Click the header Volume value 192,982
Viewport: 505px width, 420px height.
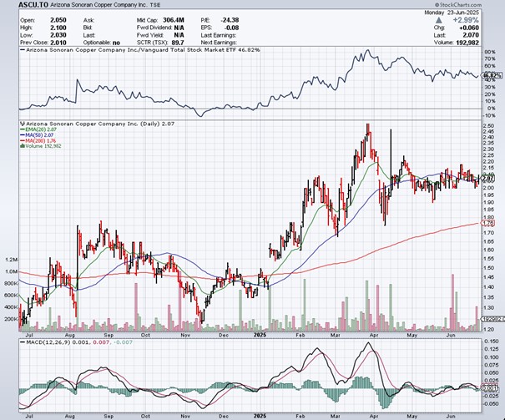[x=467, y=43]
